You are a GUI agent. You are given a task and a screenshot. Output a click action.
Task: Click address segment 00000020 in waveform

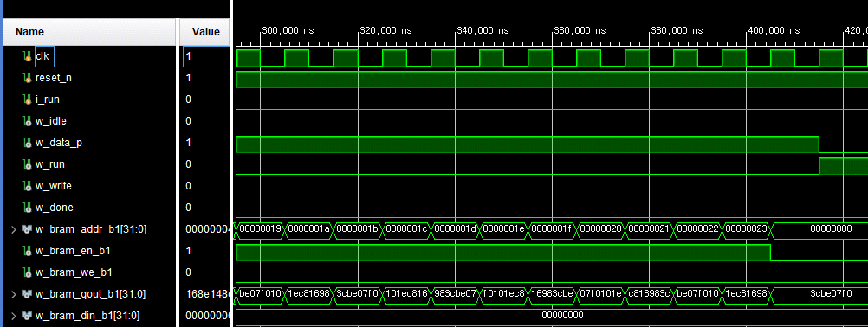point(600,228)
